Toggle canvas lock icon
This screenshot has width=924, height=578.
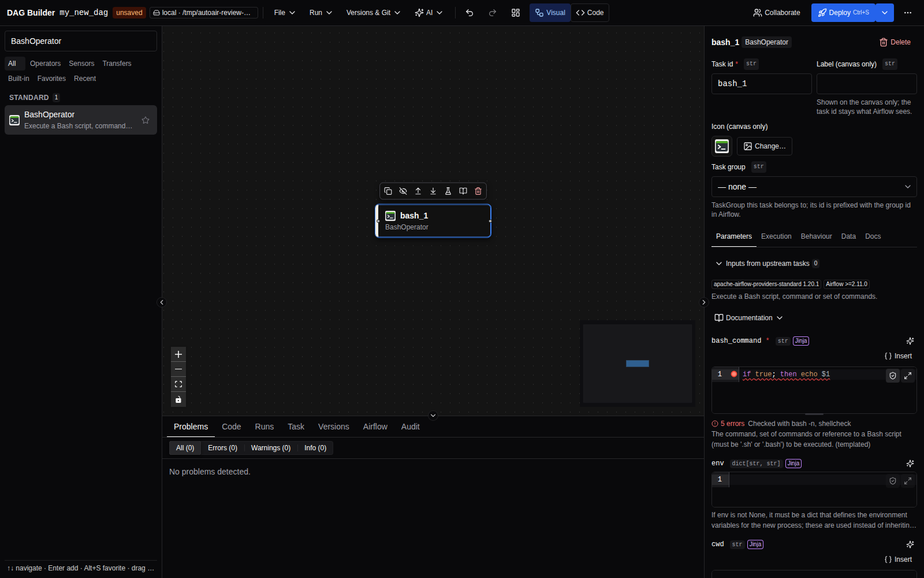(178, 399)
